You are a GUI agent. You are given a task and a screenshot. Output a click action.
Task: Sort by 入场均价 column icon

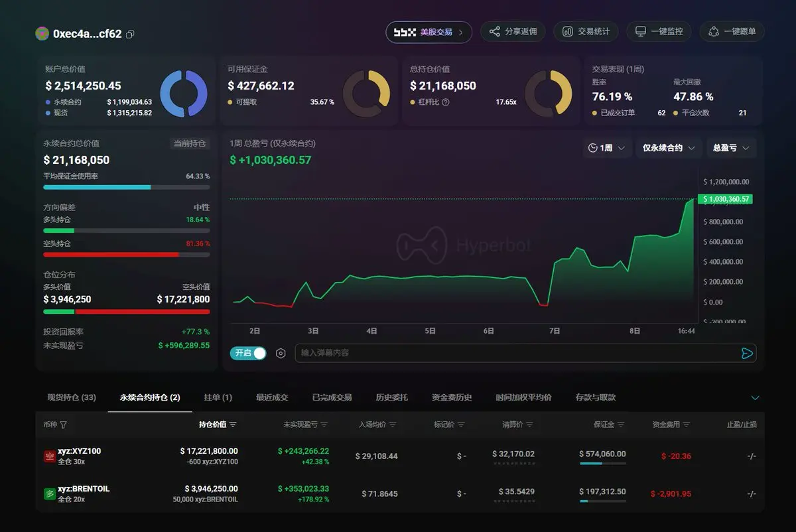click(393, 425)
